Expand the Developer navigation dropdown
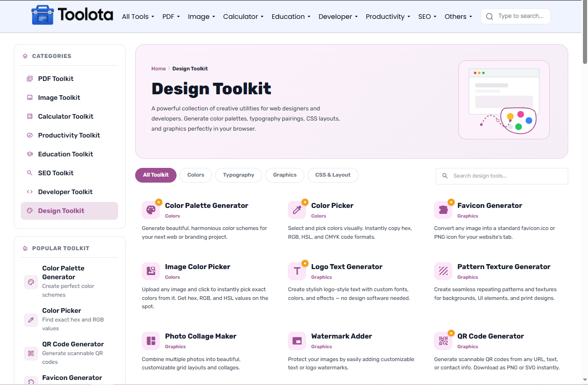This screenshot has height=385, width=588. pos(338,17)
